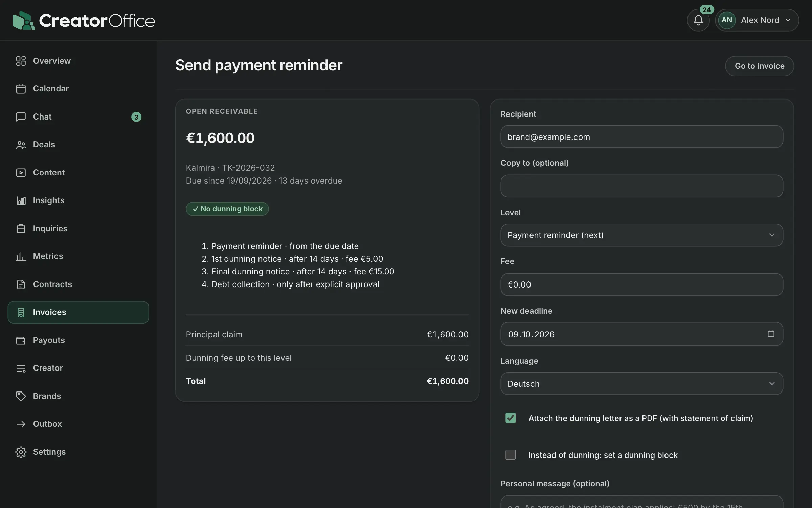Image resolution: width=812 pixels, height=508 pixels.
Task: Click the Inquiries box icon
Action: (x=21, y=229)
